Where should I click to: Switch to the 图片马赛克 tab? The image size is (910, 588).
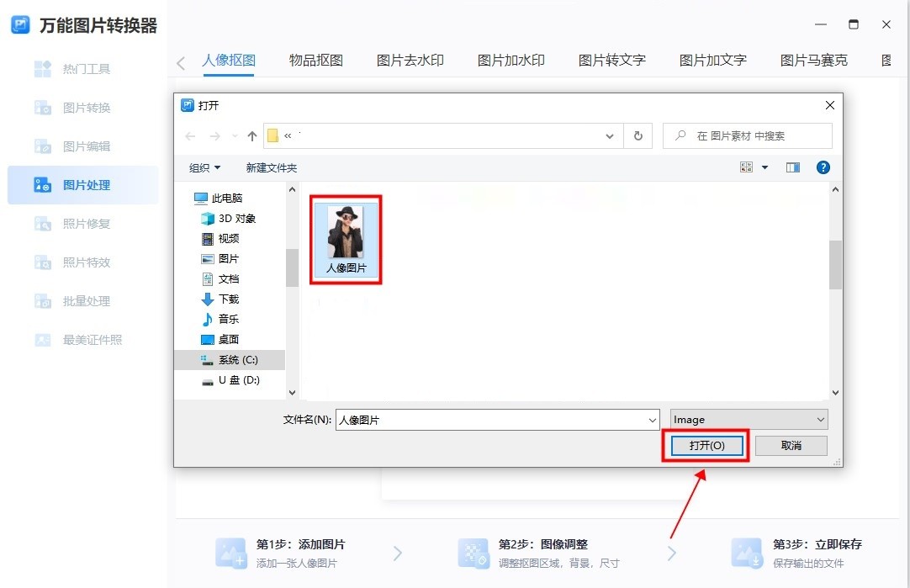click(x=812, y=60)
